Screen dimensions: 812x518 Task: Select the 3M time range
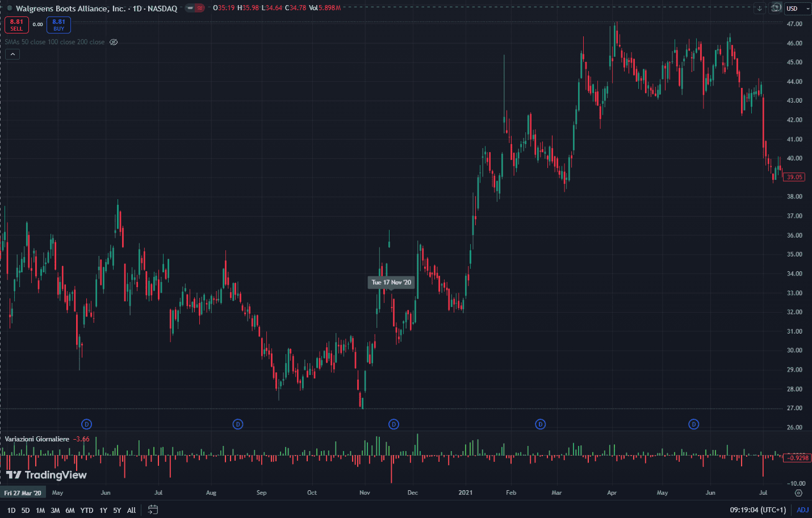55,510
